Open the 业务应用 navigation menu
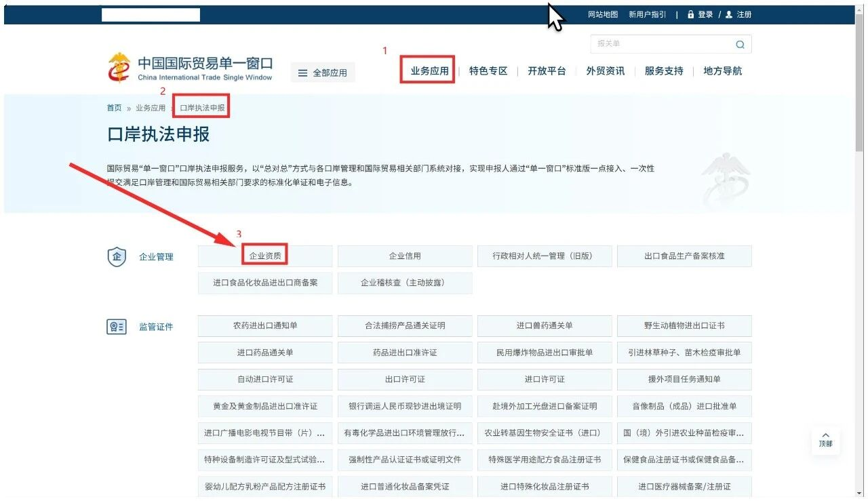868x501 pixels. [x=429, y=71]
